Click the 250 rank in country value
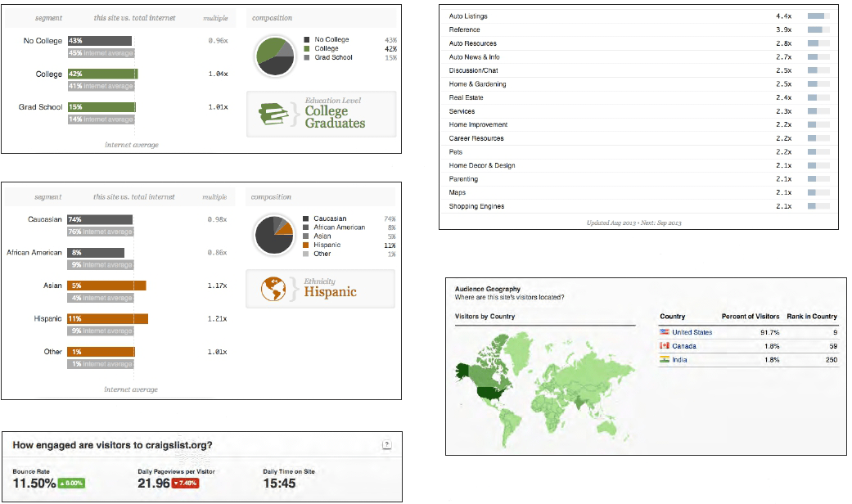This screenshot has width=852, height=504. 832,359
